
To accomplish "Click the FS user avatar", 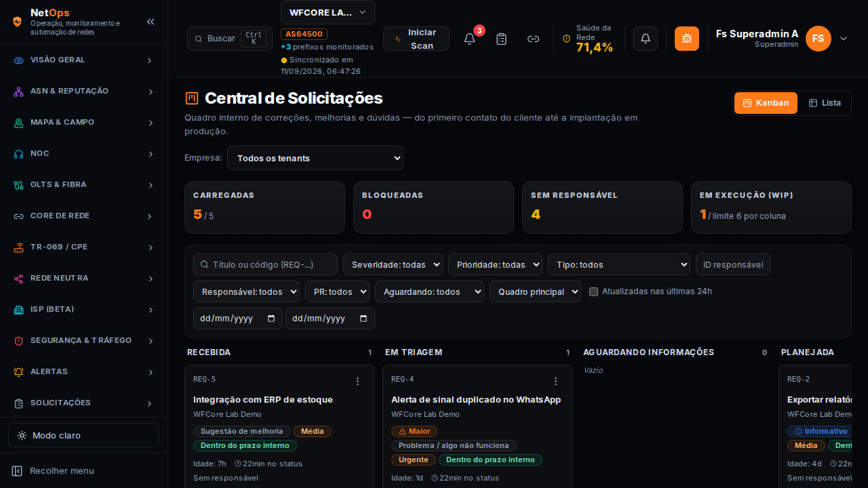I will click(x=818, y=39).
